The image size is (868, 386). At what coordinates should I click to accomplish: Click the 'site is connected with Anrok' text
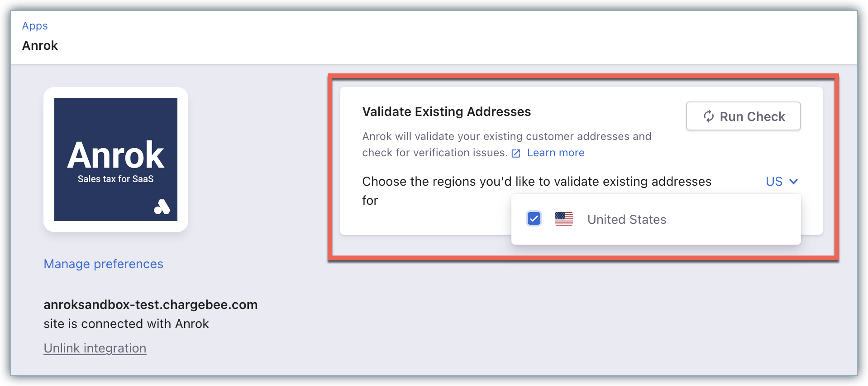tap(126, 323)
